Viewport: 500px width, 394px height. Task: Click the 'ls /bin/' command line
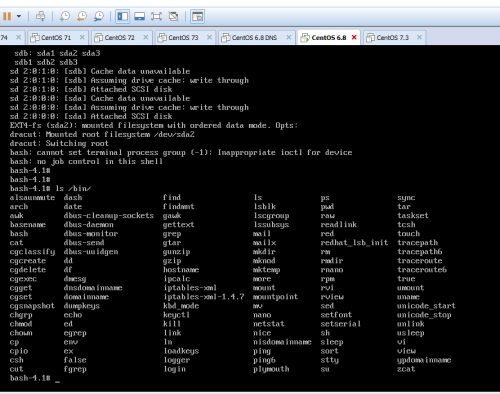50,188
